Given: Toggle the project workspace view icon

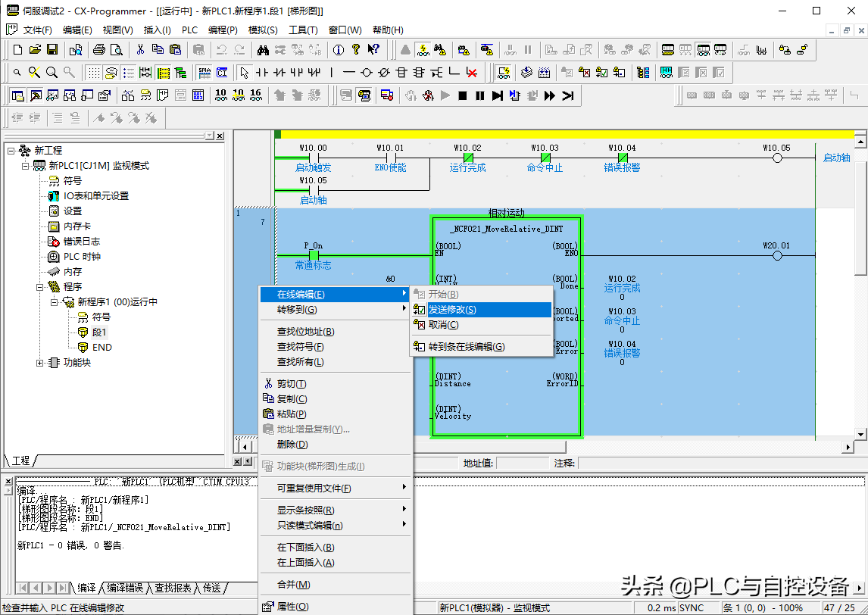Looking at the screenshot, I should click(x=16, y=95).
